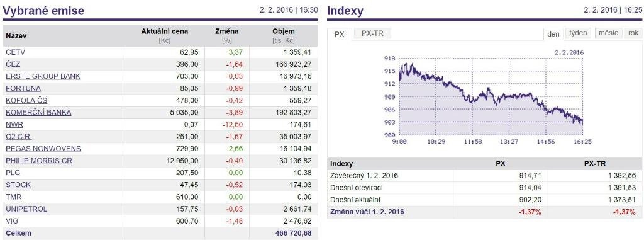Open ERSTE GROUP BANK details
Image resolution: width=644 pixels, height=240 pixels.
pos(43,76)
